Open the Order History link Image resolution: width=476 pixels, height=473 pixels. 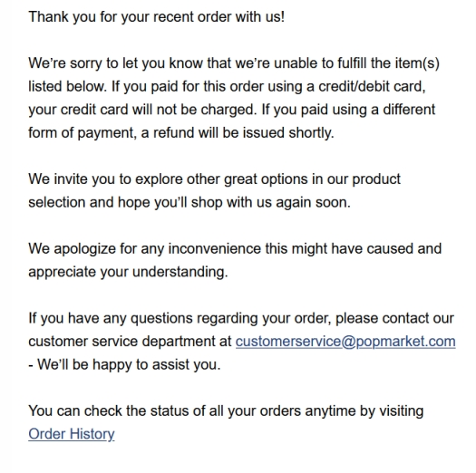point(72,434)
